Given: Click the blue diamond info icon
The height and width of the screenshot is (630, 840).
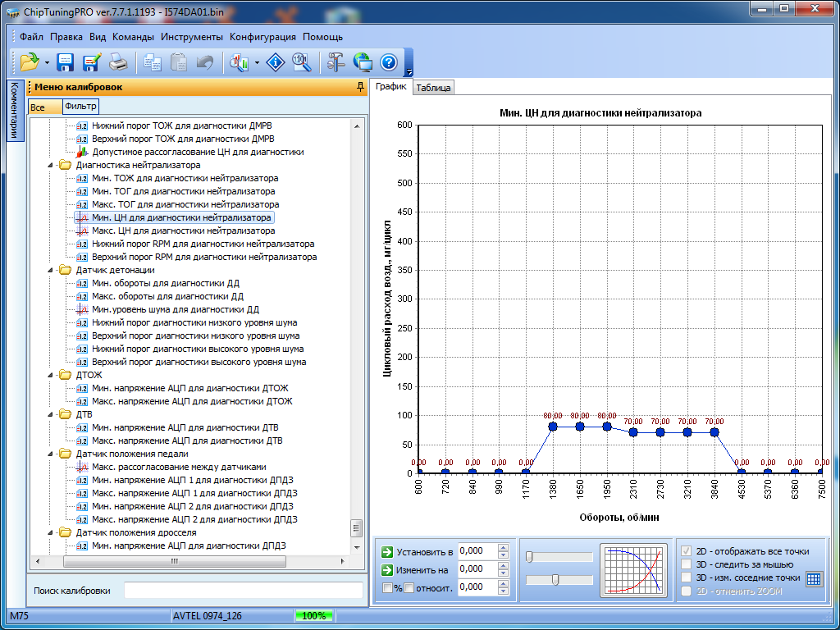Looking at the screenshot, I should tap(276, 62).
